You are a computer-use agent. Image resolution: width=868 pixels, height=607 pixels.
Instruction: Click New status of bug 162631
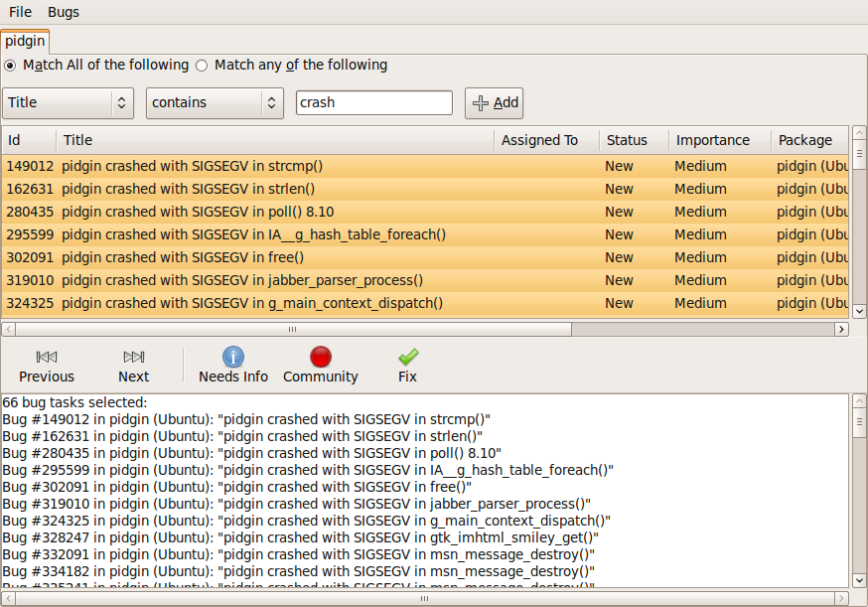pyautogui.click(x=619, y=189)
